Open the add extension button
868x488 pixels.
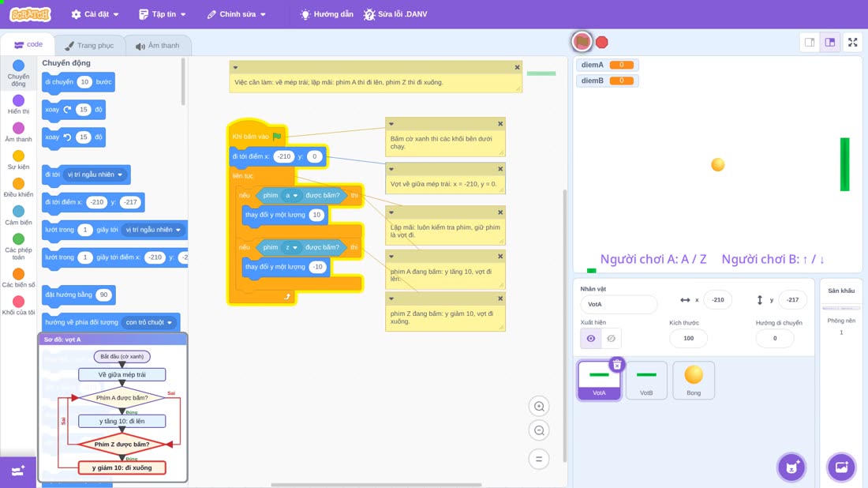pos(18,471)
